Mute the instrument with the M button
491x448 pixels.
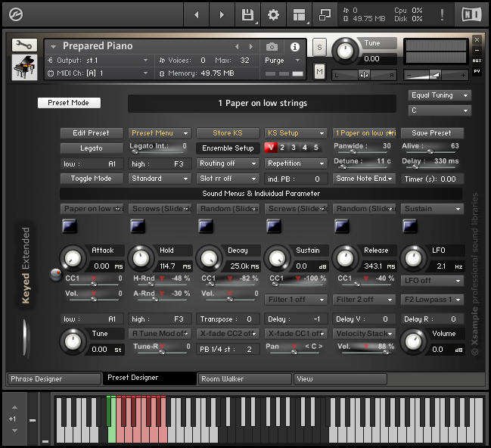pyautogui.click(x=319, y=71)
